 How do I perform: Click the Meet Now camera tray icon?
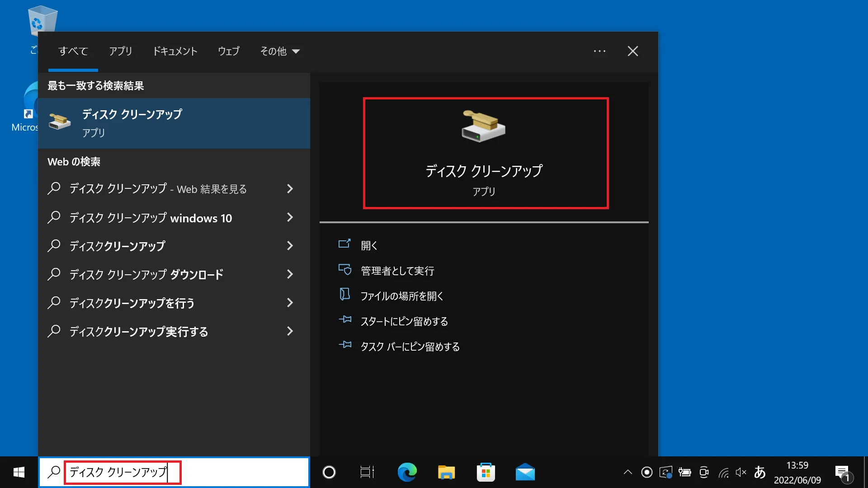coord(703,472)
